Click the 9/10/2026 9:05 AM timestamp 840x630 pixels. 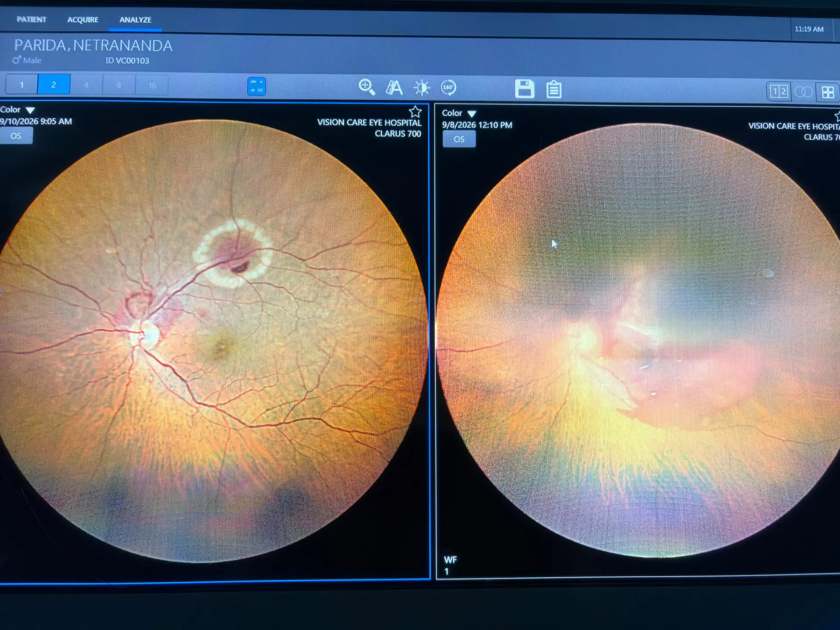(36, 122)
